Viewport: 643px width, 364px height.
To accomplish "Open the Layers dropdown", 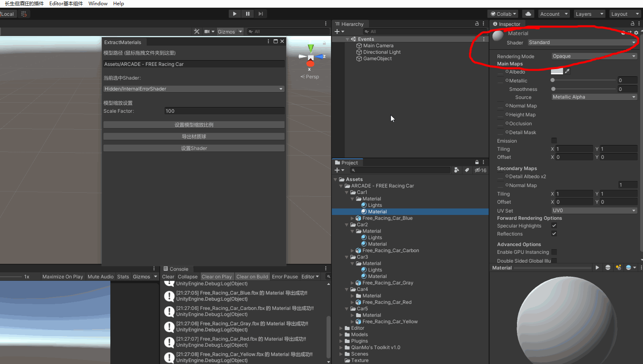I will 589,14.
